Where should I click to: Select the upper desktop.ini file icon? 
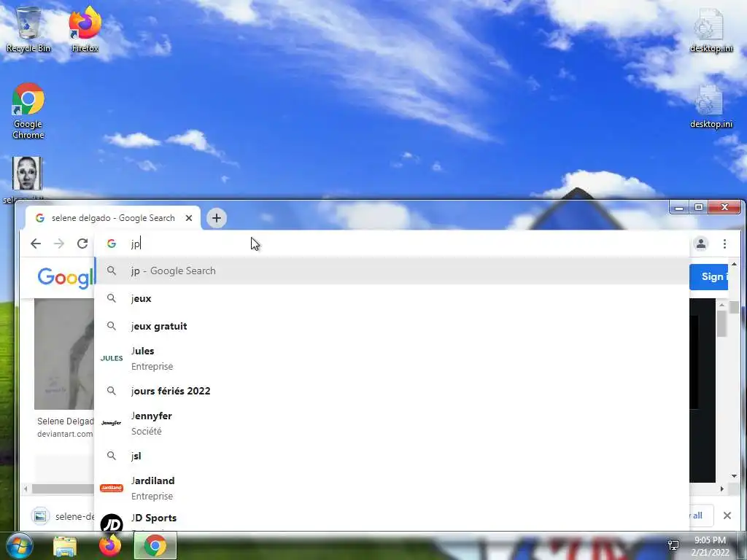pos(711,30)
